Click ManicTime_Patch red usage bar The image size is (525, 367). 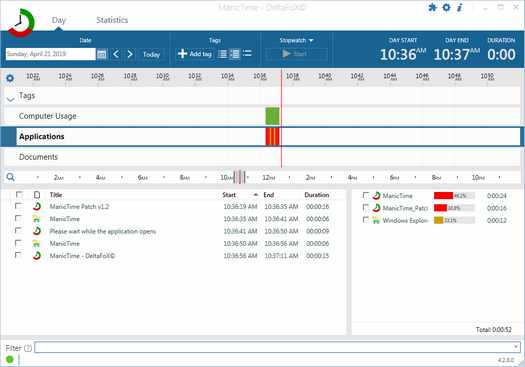(441, 208)
